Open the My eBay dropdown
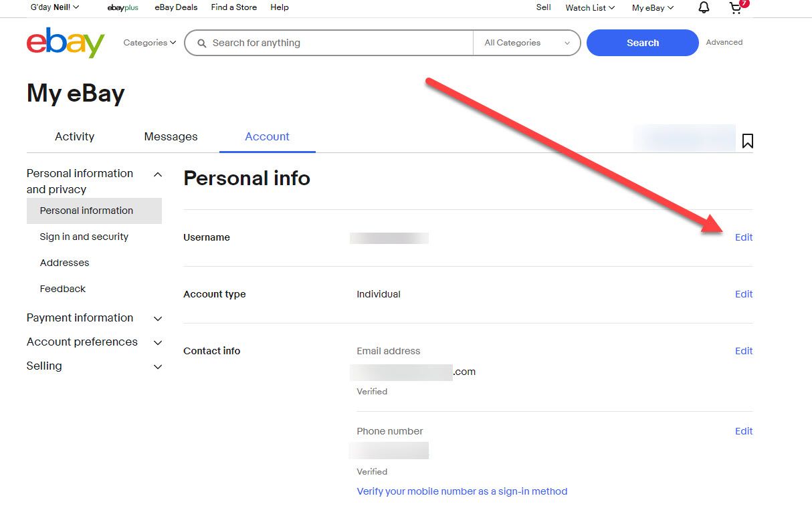The image size is (812, 508). pos(651,7)
